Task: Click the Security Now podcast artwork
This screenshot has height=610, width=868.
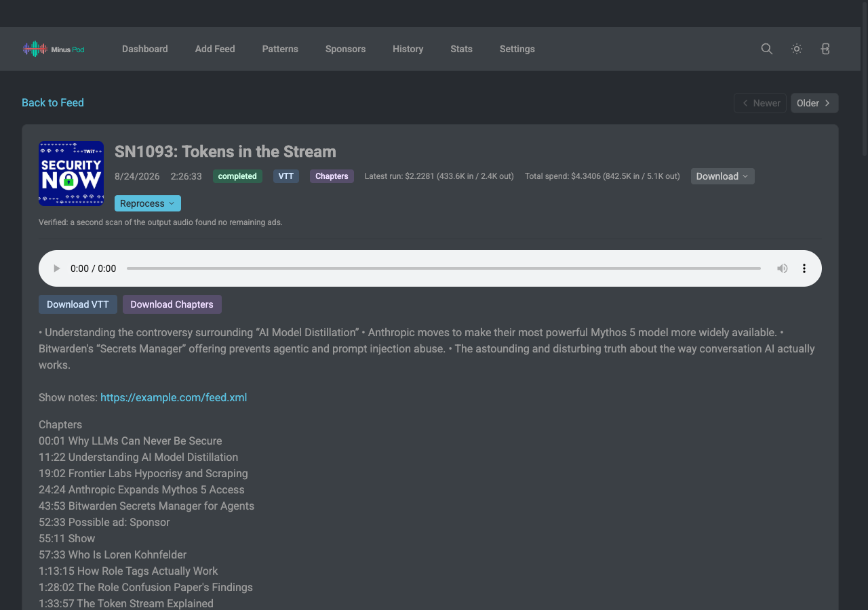Action: click(71, 174)
